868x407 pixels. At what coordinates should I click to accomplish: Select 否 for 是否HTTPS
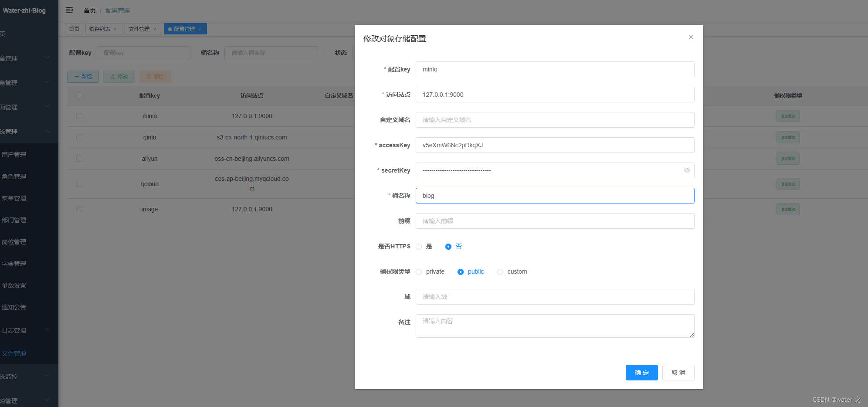click(x=448, y=247)
